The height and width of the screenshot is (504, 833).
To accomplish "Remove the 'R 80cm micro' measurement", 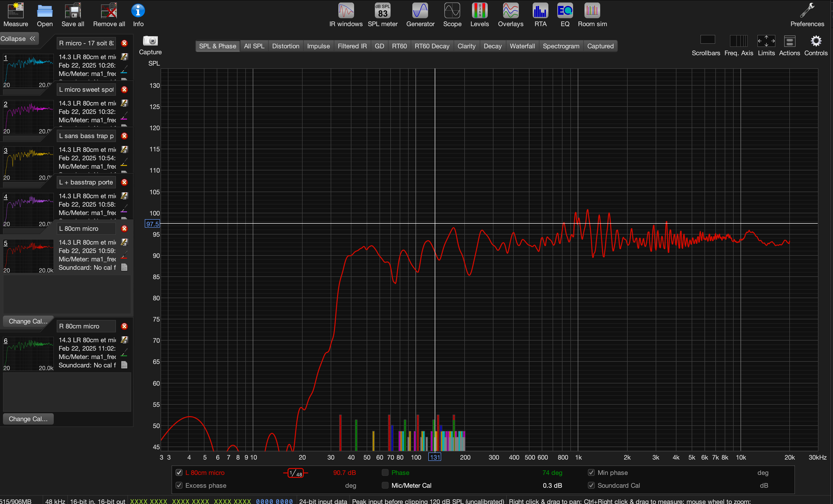I will tap(124, 326).
